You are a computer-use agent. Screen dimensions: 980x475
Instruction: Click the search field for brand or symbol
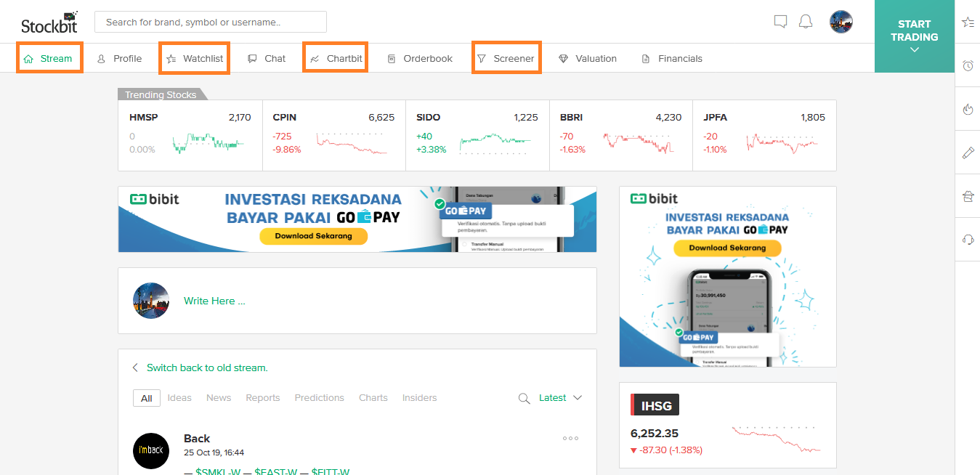211,22
